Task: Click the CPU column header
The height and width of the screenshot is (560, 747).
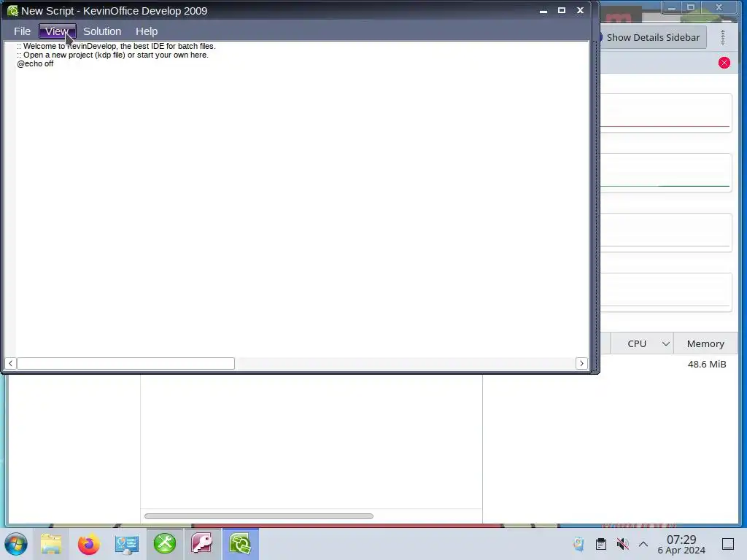Action: click(637, 344)
